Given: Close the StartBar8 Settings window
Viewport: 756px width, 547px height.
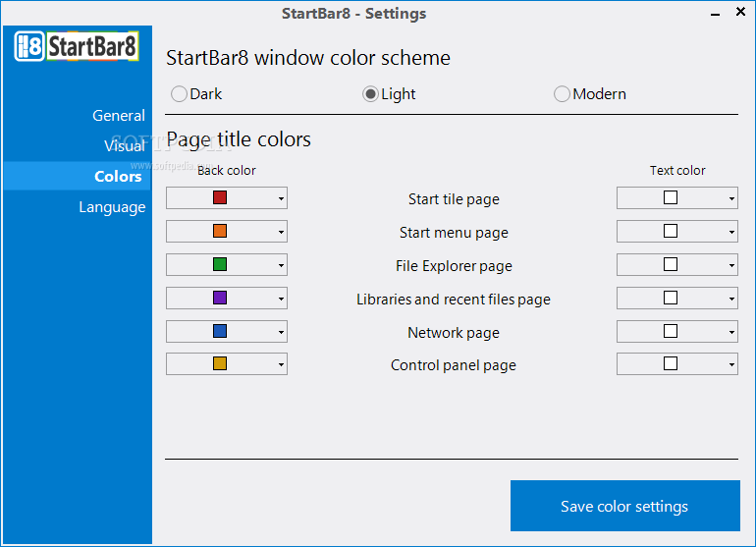Looking at the screenshot, I should (x=741, y=12).
